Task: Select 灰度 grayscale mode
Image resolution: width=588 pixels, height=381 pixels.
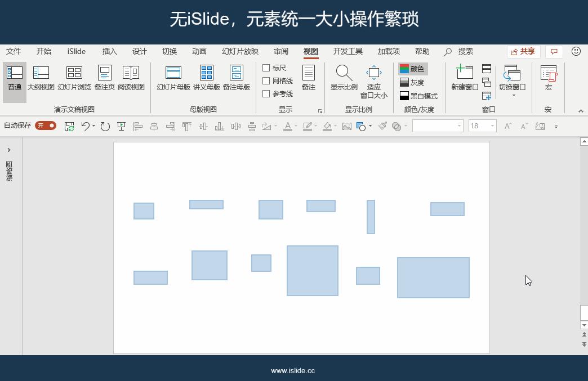Action: 412,82
